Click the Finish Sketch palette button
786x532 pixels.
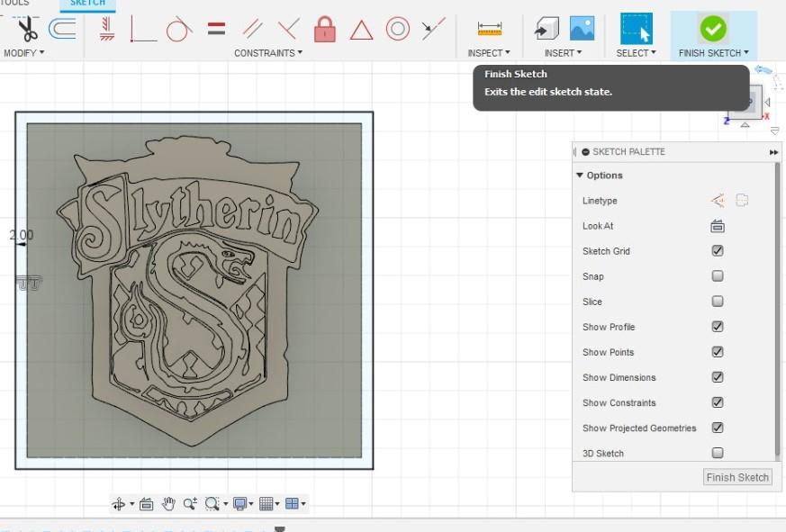737,477
